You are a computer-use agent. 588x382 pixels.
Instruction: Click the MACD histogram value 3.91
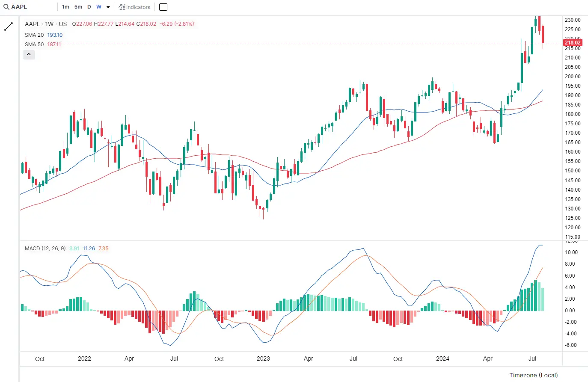click(74, 249)
